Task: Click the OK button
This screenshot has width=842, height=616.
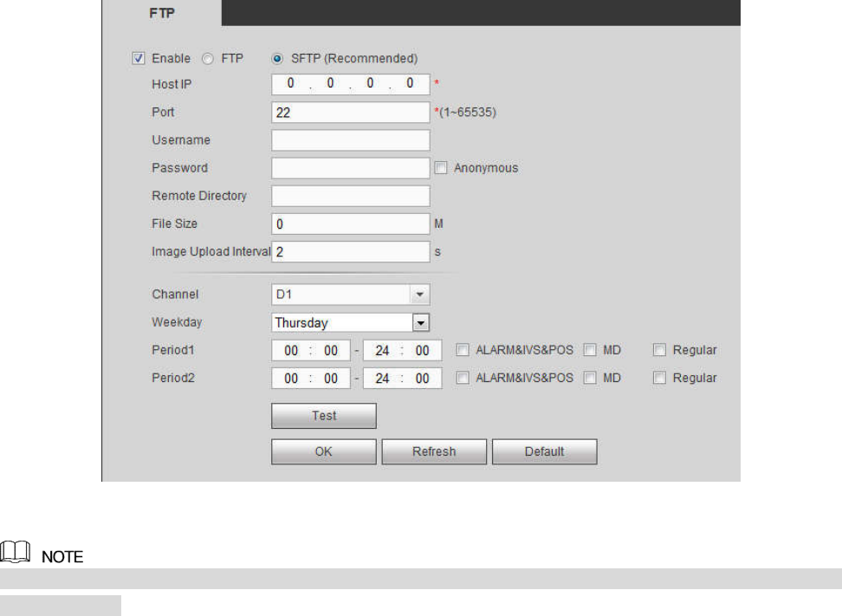Action: [324, 451]
